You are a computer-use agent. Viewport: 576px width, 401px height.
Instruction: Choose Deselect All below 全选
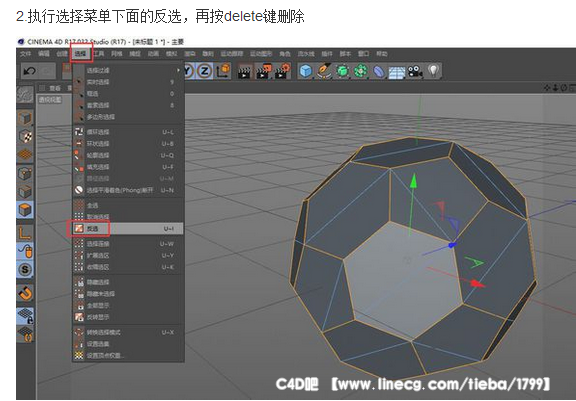tap(128, 217)
